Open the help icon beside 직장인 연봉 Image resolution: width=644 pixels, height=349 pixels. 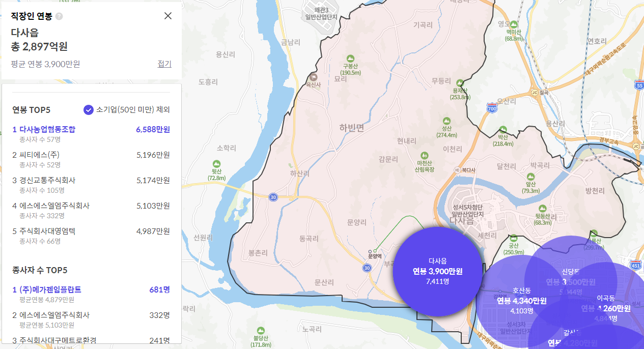click(x=60, y=16)
